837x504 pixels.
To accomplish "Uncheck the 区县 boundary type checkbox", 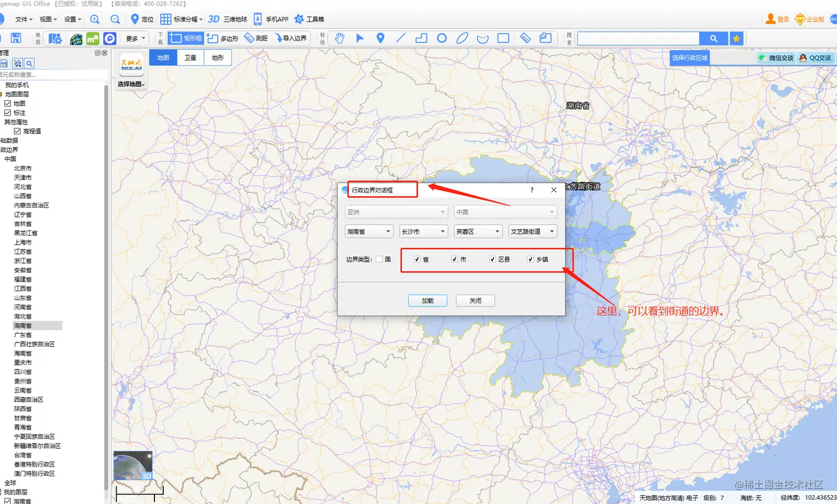I will click(x=492, y=259).
